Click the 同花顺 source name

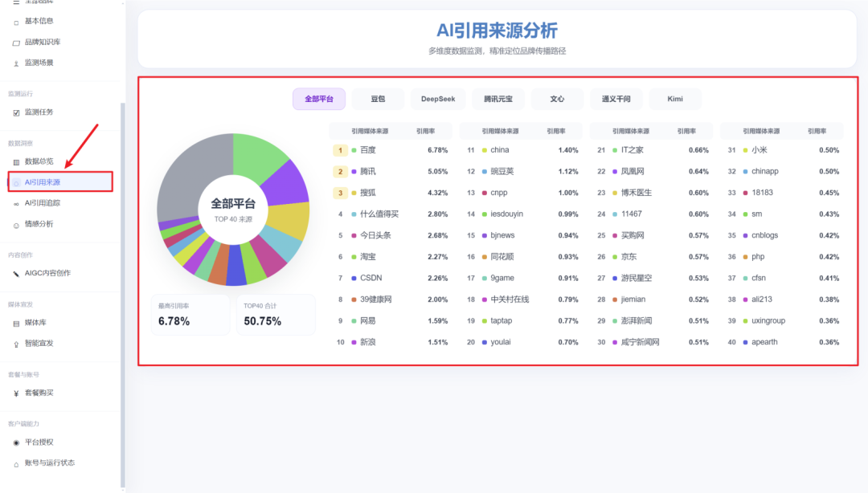pyautogui.click(x=502, y=257)
